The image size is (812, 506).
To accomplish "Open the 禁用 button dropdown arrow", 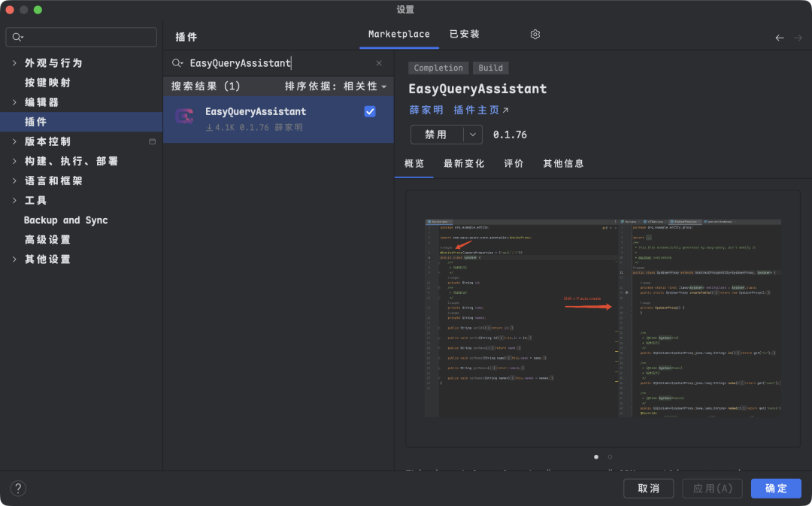I will coord(473,135).
